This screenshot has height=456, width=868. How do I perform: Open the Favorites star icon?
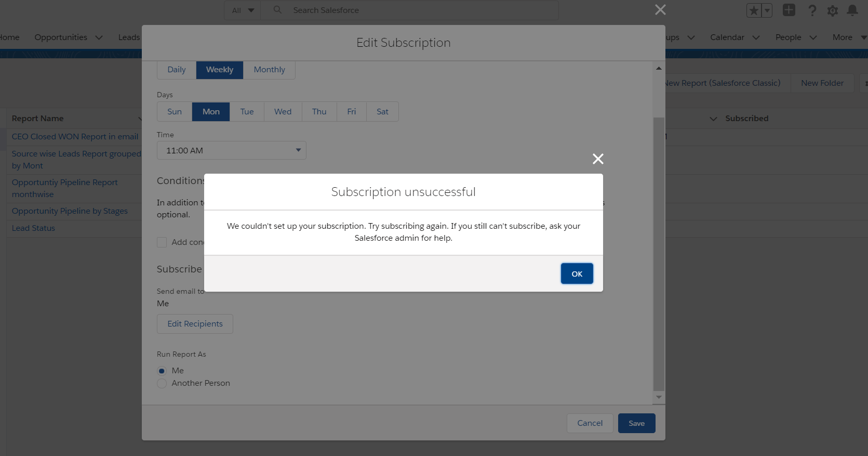(x=754, y=10)
